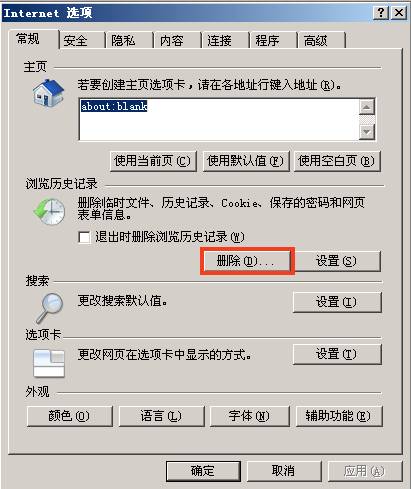411x489 pixels.
Task: Enable 退出时删除浏览历史记录 checkbox
Action: coord(84,237)
